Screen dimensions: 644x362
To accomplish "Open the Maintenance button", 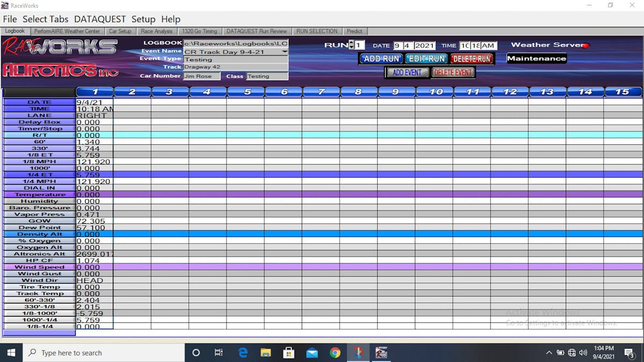I will tap(536, 58).
